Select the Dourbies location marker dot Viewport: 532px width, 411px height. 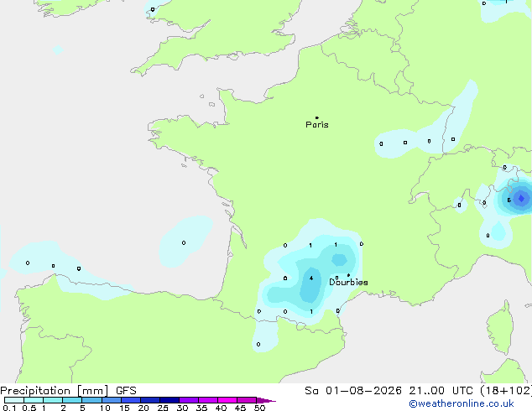pyautogui.click(x=348, y=275)
